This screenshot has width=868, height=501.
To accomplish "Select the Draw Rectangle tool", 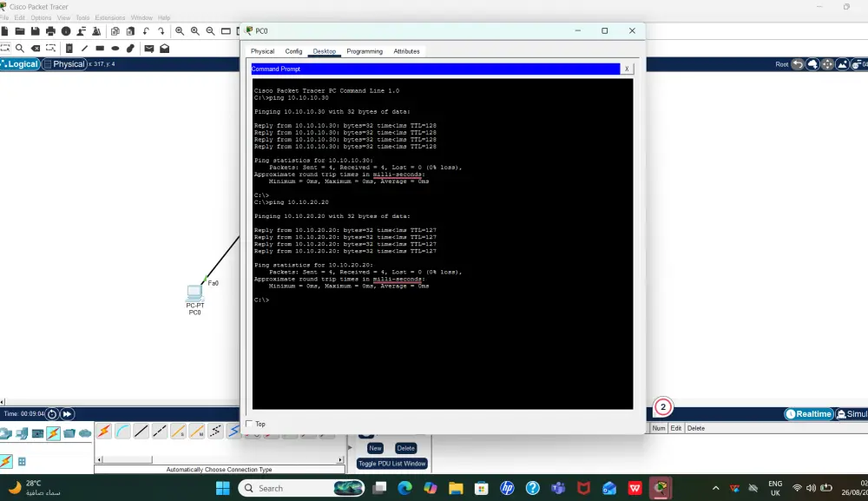I will pyautogui.click(x=100, y=49).
